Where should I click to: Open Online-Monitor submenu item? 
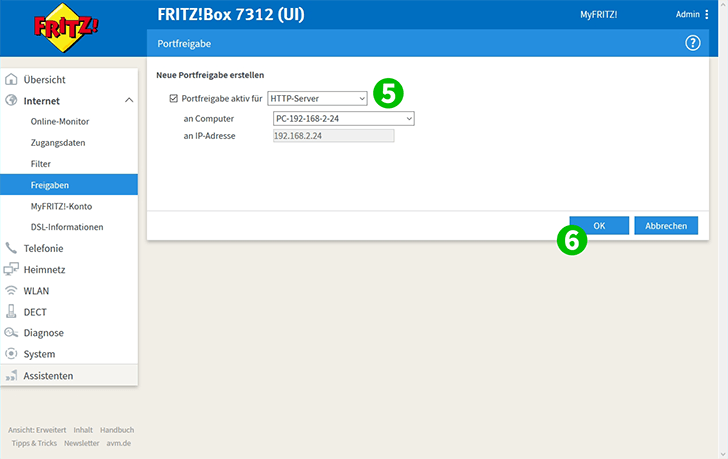coord(60,121)
